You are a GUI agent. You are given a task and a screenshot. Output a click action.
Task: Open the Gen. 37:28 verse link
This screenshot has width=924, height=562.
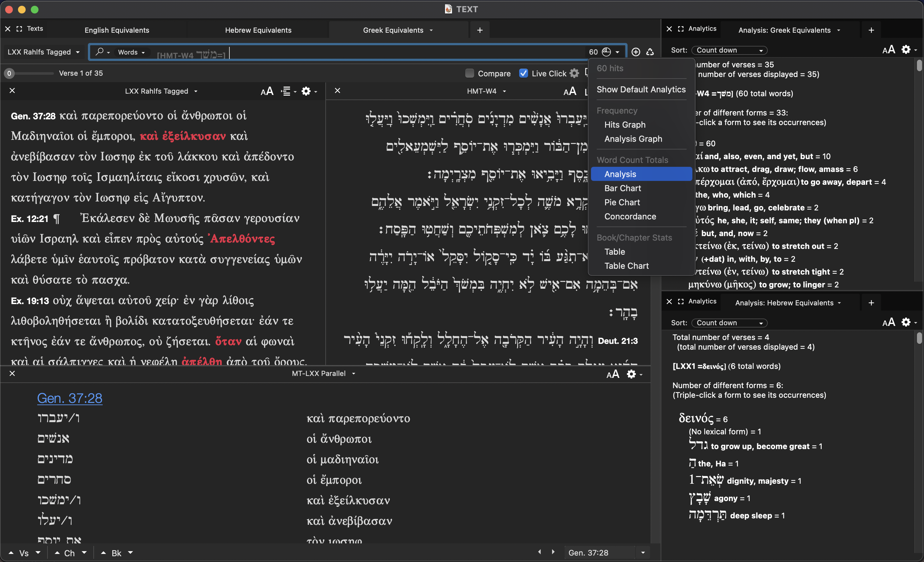coord(70,398)
